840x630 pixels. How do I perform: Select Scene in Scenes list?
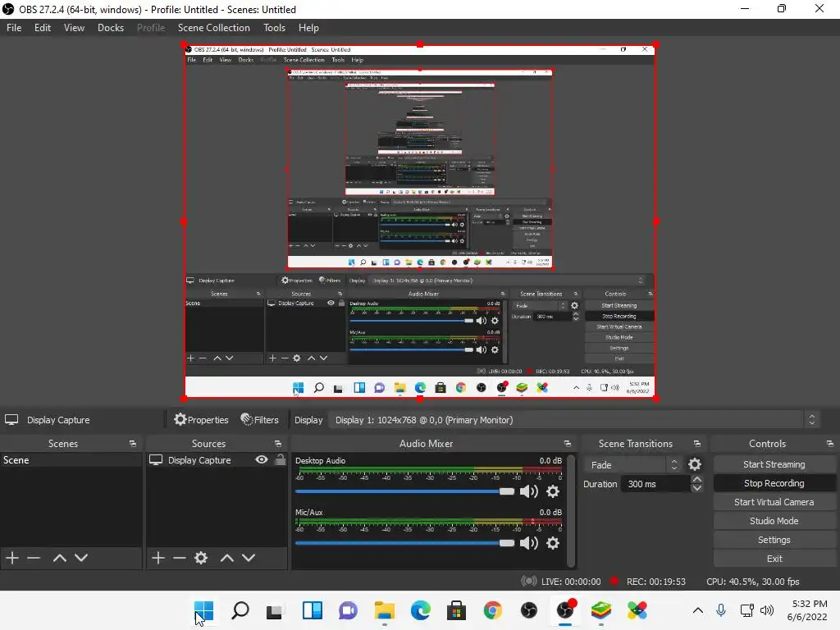[x=71, y=460]
